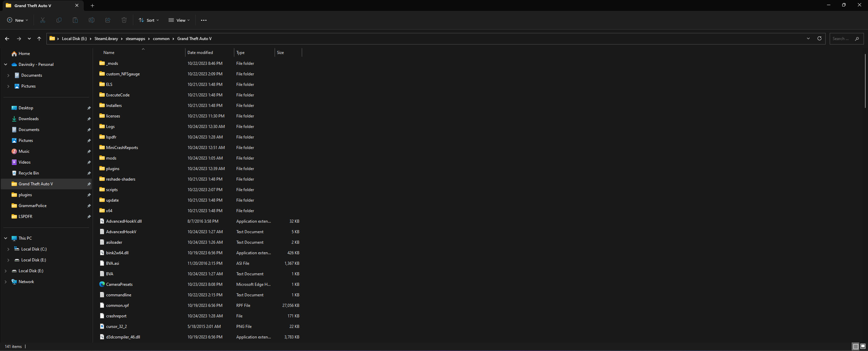Select the commandline text document

tap(199, 295)
